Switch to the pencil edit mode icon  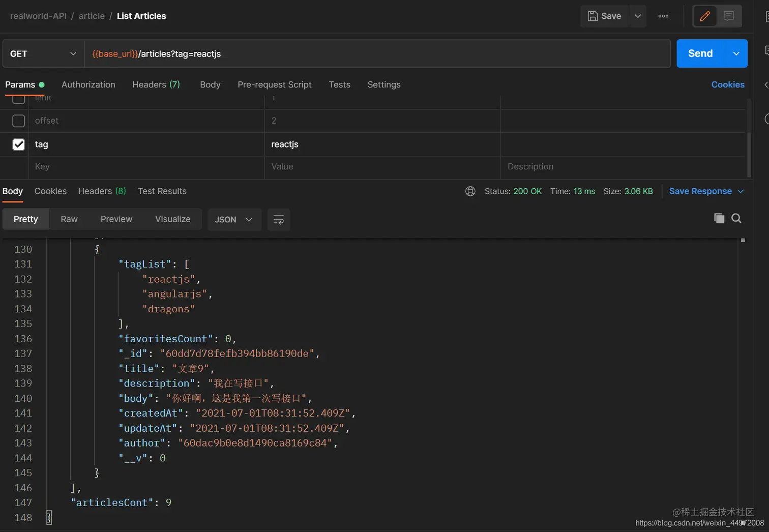point(705,16)
